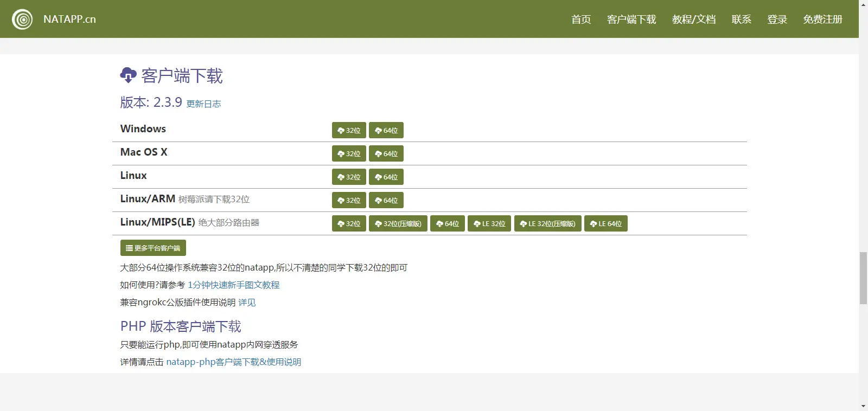This screenshot has height=411, width=868.
Task: Click page vertical scrollbar thumb
Action: [x=864, y=278]
